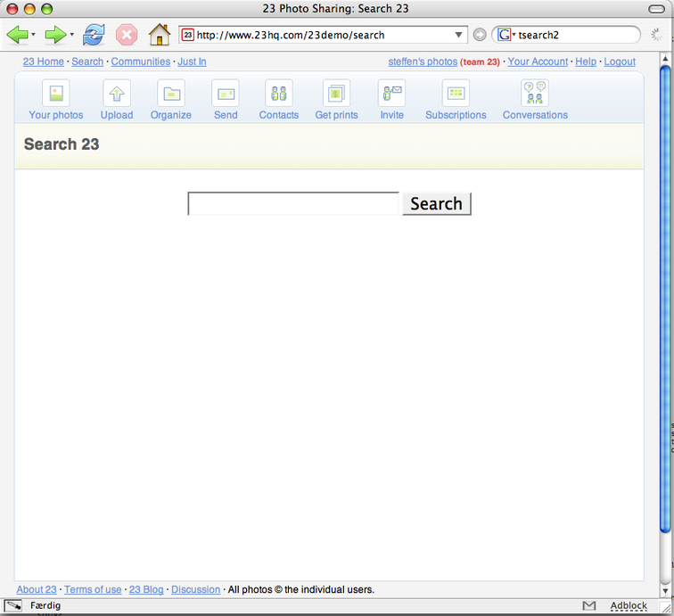Viewport: 674px width, 616px height.
Task: Click the browser address bar URL field
Action: click(x=324, y=35)
